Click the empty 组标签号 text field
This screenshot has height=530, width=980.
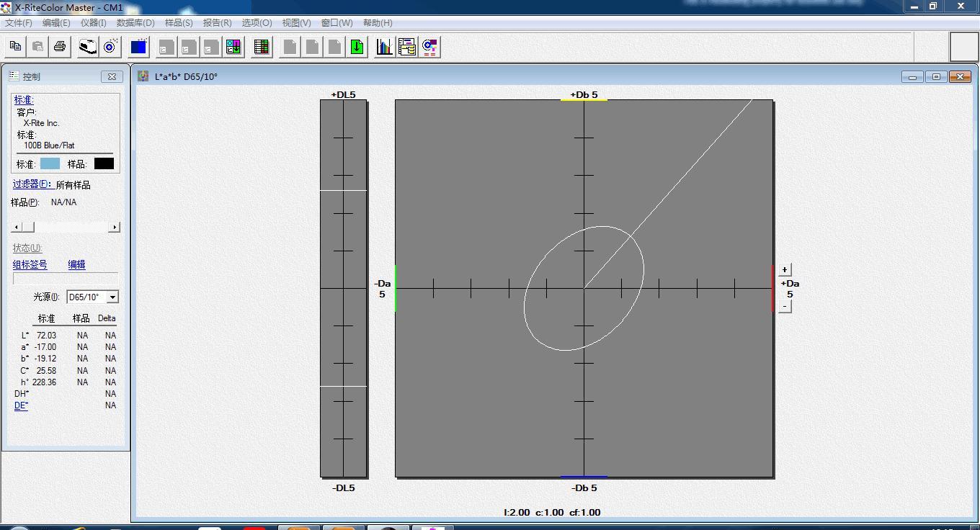(66, 279)
